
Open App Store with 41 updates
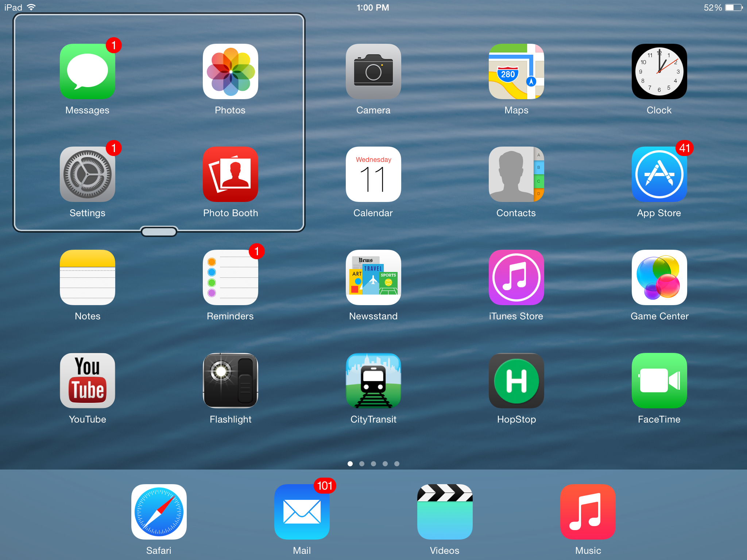(x=659, y=175)
